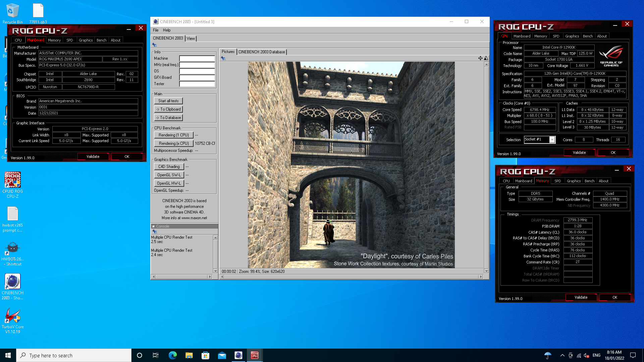Click the To Clipboard button
The image size is (644, 362).
168,109
